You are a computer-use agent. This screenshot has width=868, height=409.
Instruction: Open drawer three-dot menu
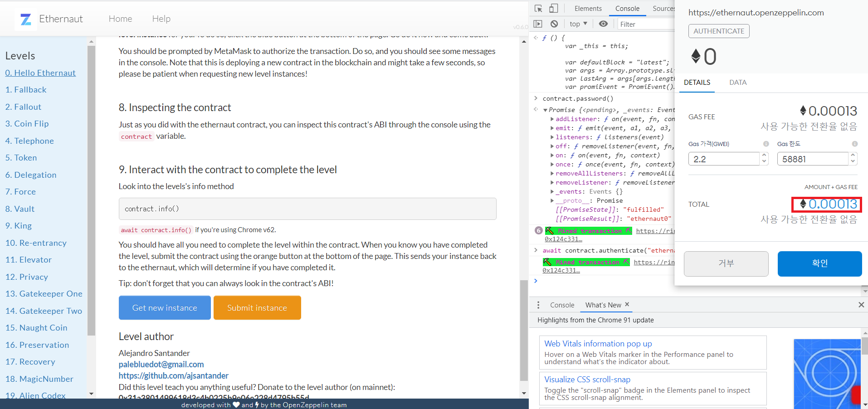pyautogui.click(x=538, y=305)
